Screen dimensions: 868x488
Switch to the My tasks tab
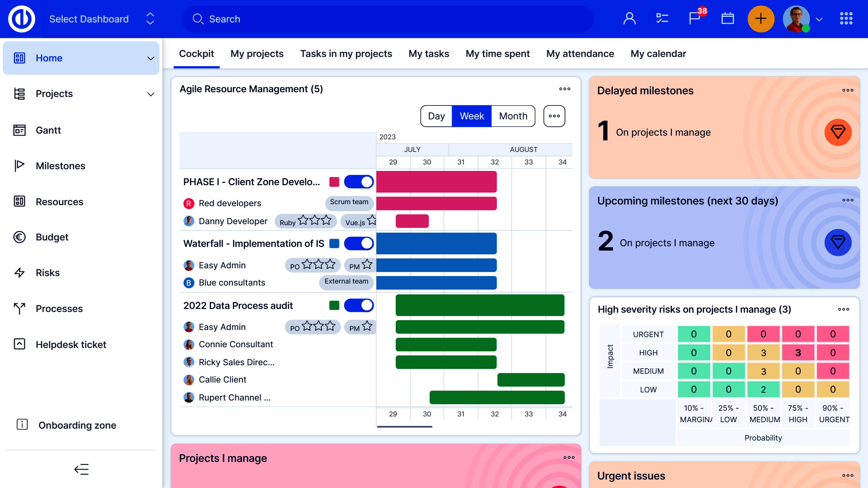click(x=429, y=54)
